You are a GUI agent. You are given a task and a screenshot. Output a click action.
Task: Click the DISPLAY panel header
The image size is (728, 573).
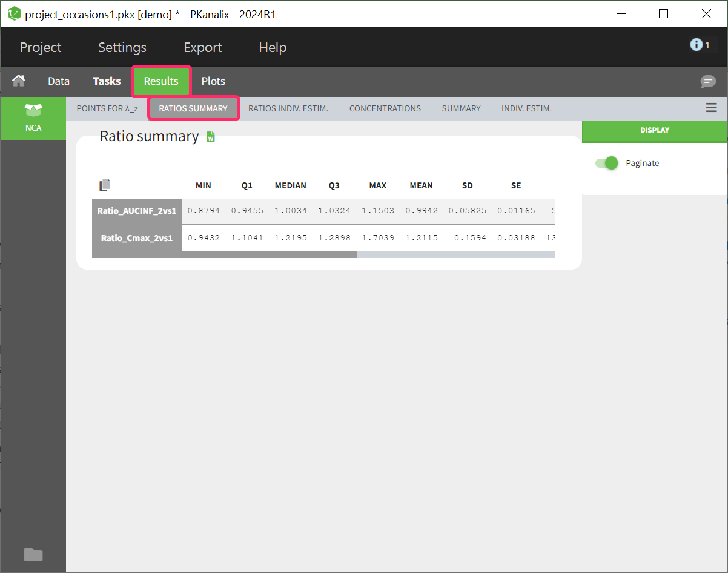(655, 130)
